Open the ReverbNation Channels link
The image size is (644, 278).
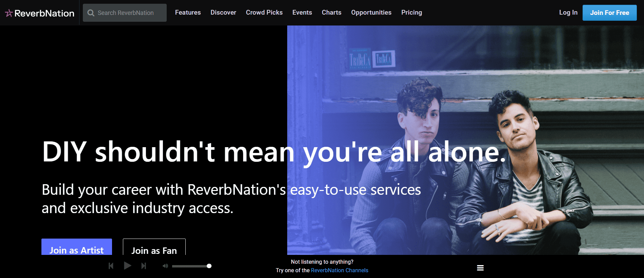pyautogui.click(x=339, y=271)
